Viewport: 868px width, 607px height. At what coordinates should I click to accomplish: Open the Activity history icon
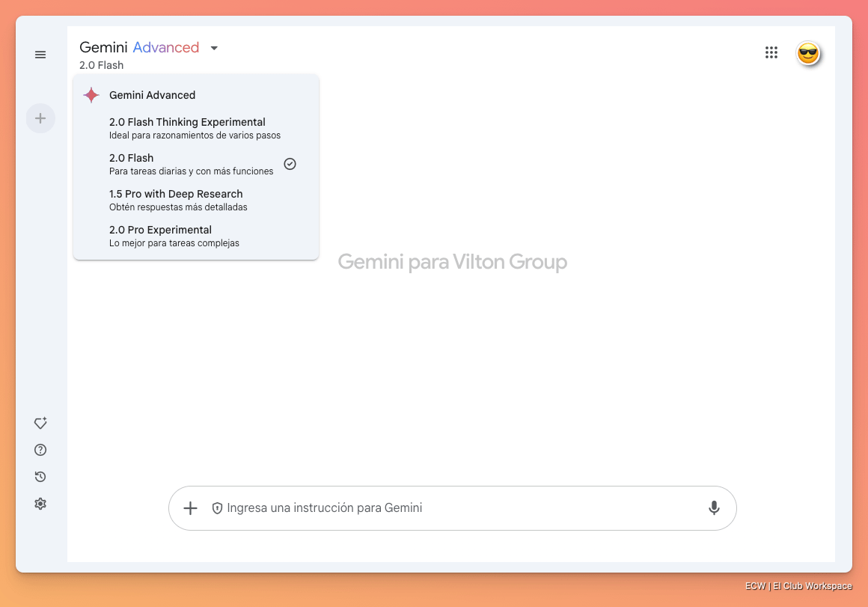click(40, 477)
